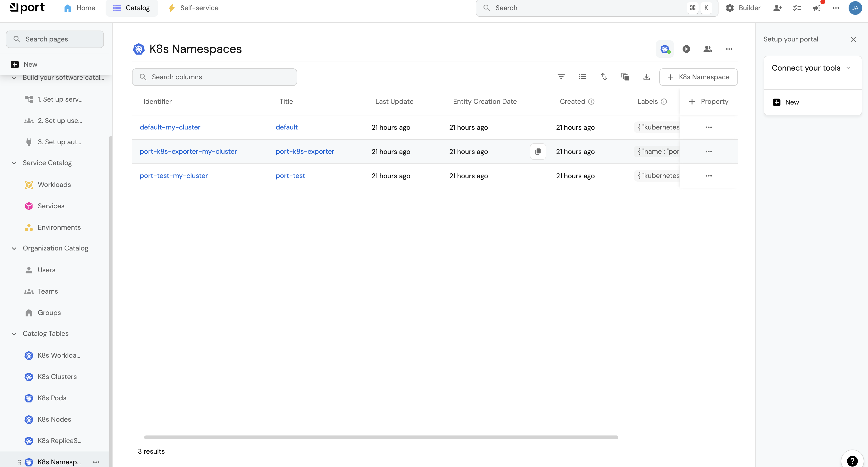Collapse the Service Catalog section
This screenshot has height=467, width=868.
click(14, 163)
